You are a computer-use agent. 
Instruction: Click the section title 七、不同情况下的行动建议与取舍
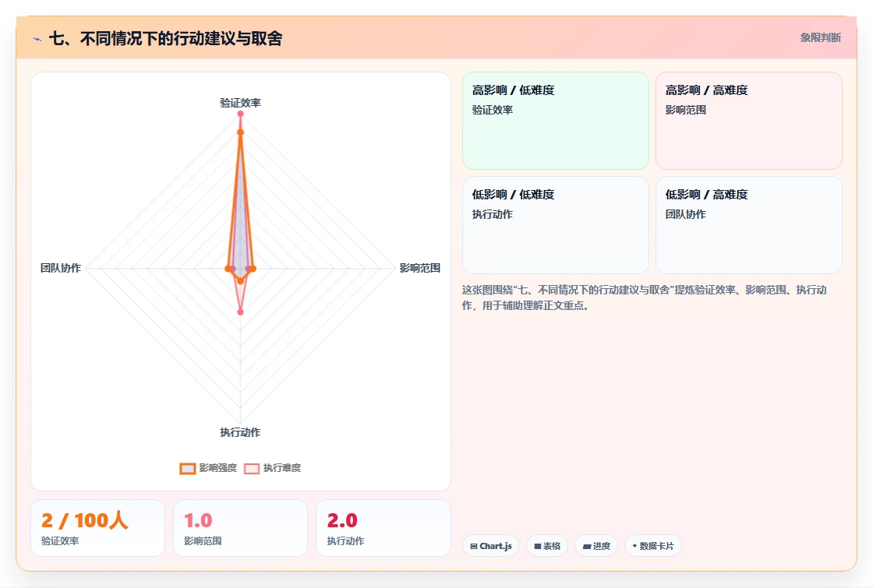coord(166,38)
